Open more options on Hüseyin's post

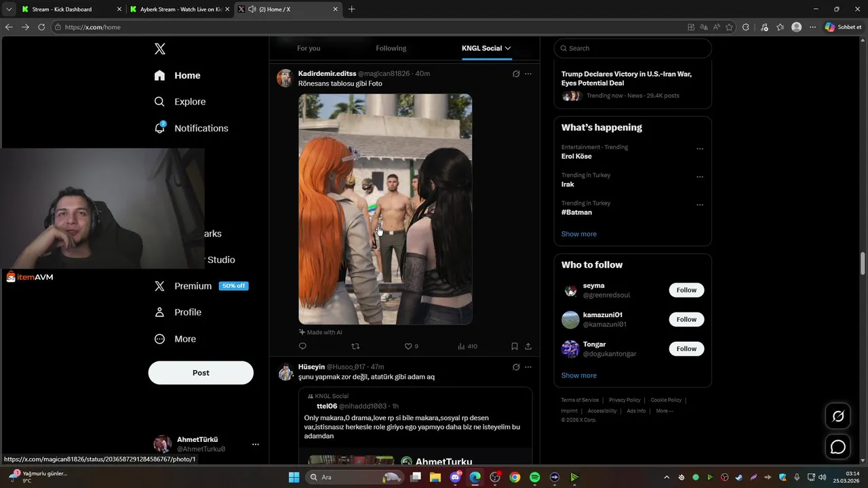[528, 367]
